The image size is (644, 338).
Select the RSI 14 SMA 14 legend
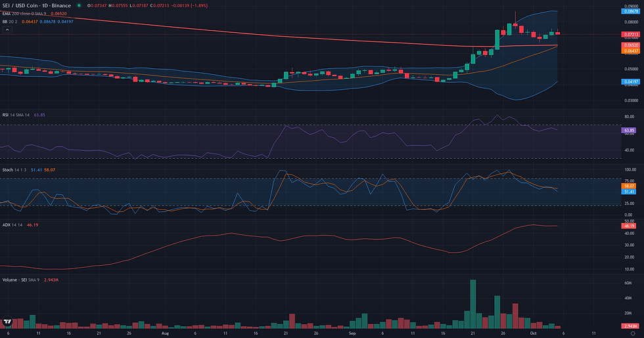coord(16,115)
